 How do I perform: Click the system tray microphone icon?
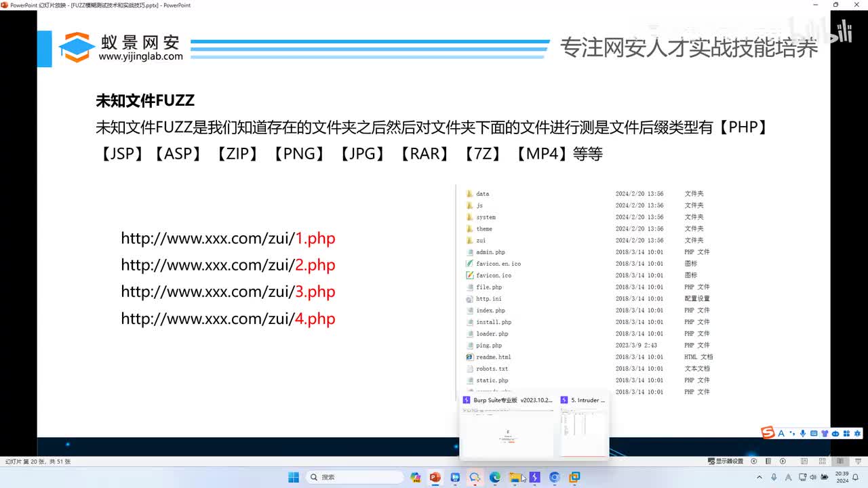tap(774, 477)
